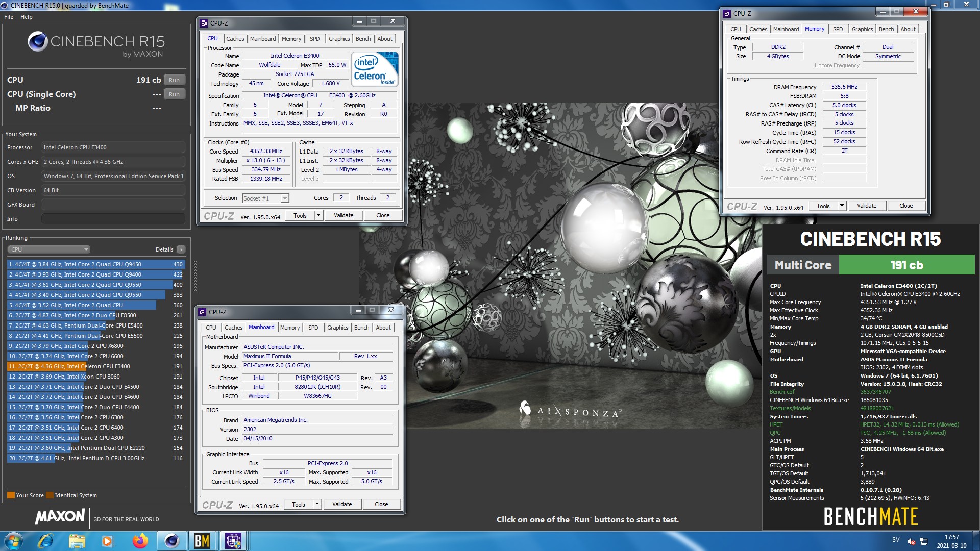The width and height of the screenshot is (980, 551).
Task: Click the Cinebench title bar icon
Action: point(5,5)
